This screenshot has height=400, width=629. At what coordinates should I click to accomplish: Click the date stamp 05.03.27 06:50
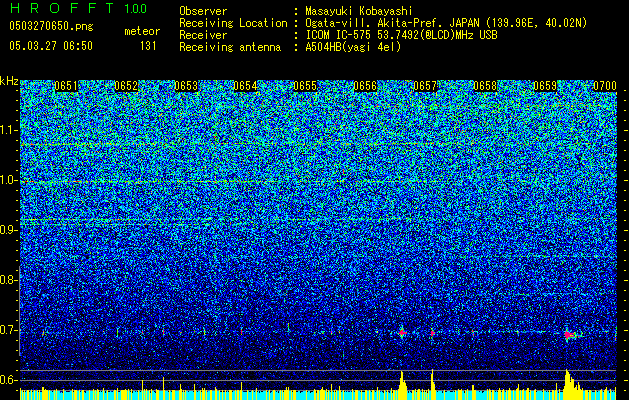51,46
